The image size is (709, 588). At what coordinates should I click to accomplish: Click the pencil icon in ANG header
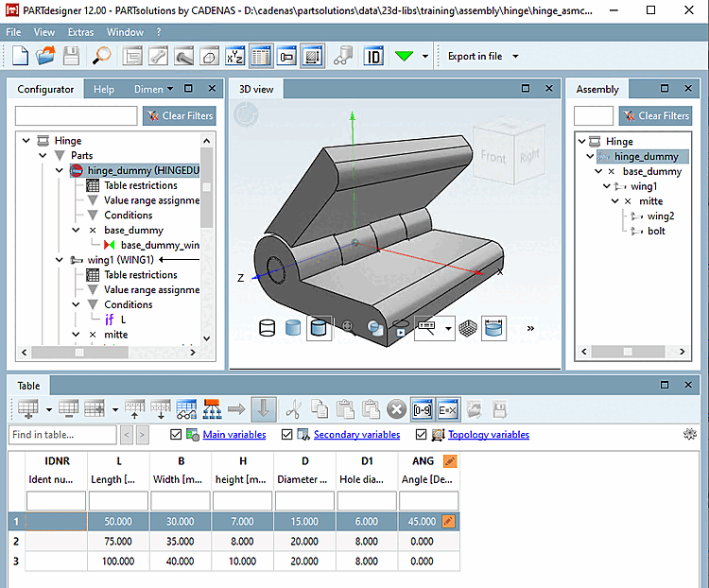(449, 461)
